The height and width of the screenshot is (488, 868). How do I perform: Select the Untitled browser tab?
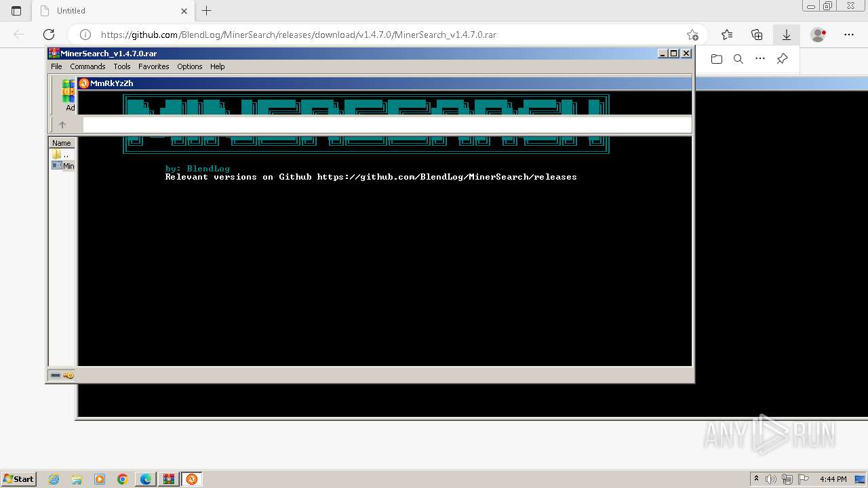point(112,11)
